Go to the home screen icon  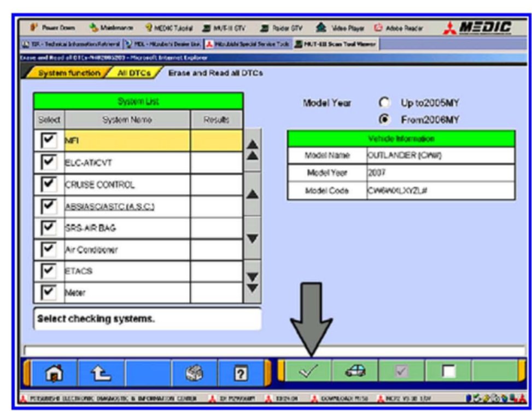pos(54,374)
